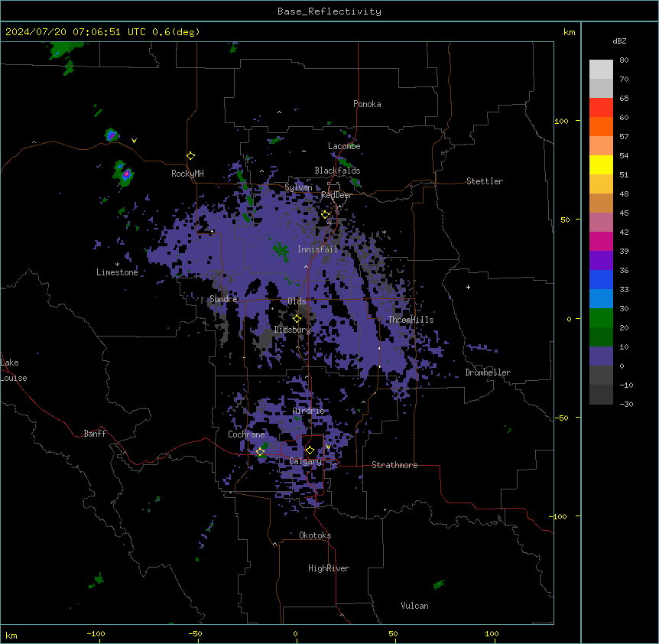Click the Innisfail label
The width and height of the screenshot is (659, 644).
tap(317, 249)
